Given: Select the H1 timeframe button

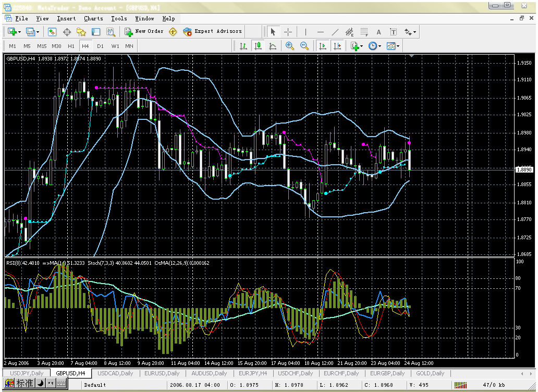Looking at the screenshot, I should point(71,46).
